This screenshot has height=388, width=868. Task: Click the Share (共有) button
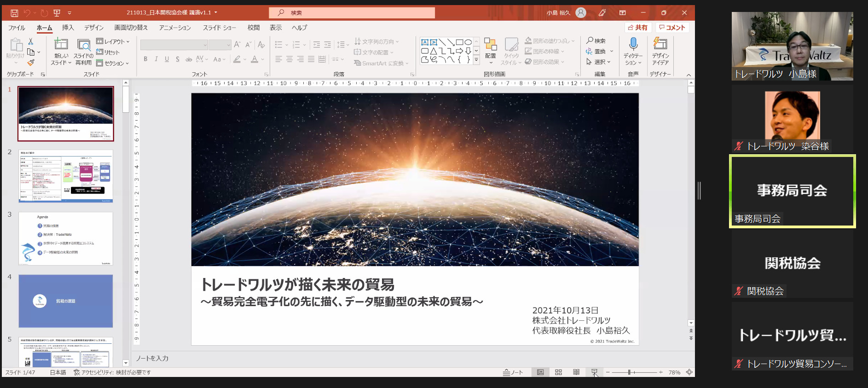(638, 28)
